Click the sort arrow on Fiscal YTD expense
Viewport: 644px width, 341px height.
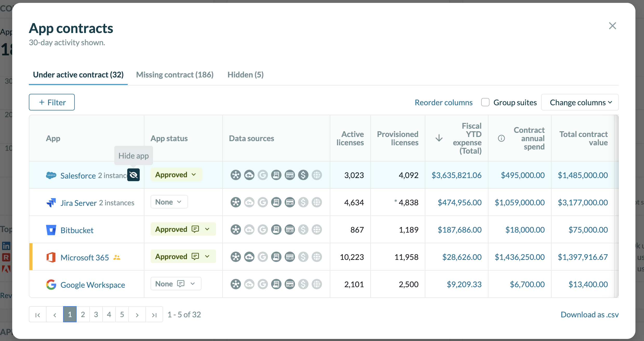click(439, 138)
